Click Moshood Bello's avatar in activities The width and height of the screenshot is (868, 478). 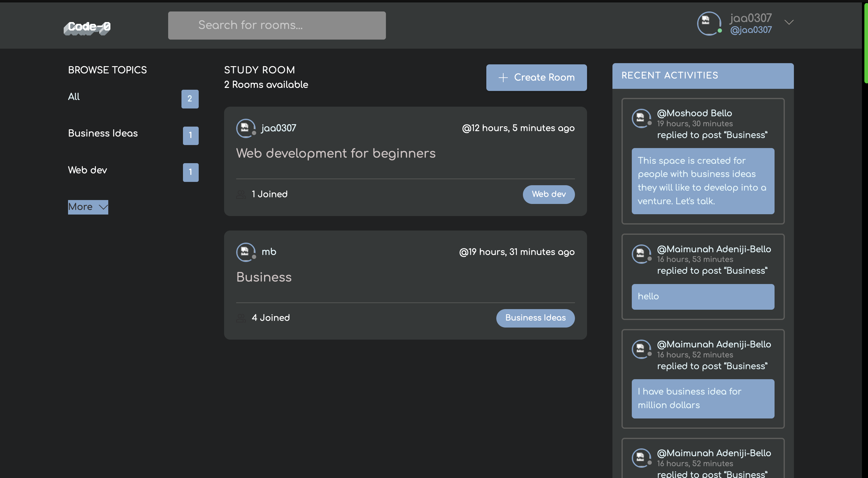[641, 118]
